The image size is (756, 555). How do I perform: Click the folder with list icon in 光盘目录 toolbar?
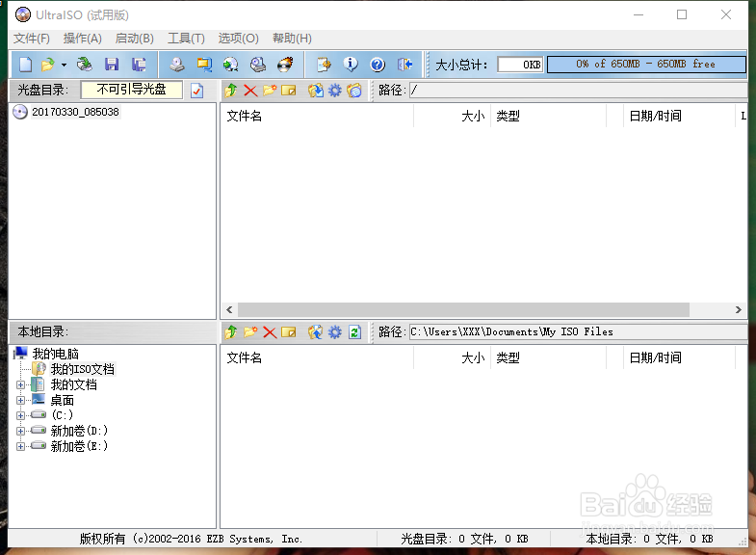354,91
